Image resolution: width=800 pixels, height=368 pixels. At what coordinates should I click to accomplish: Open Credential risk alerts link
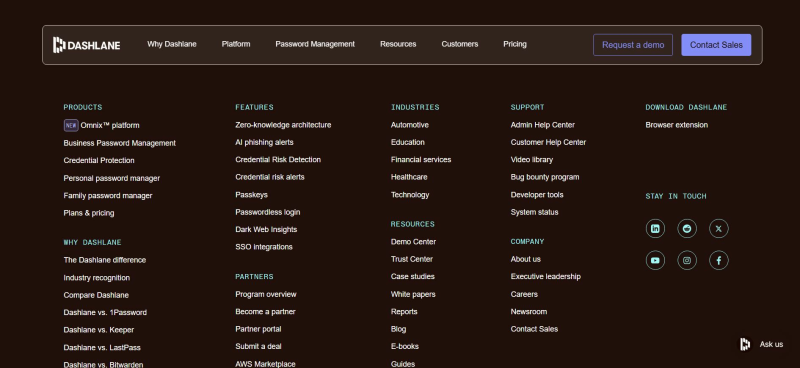click(x=270, y=177)
